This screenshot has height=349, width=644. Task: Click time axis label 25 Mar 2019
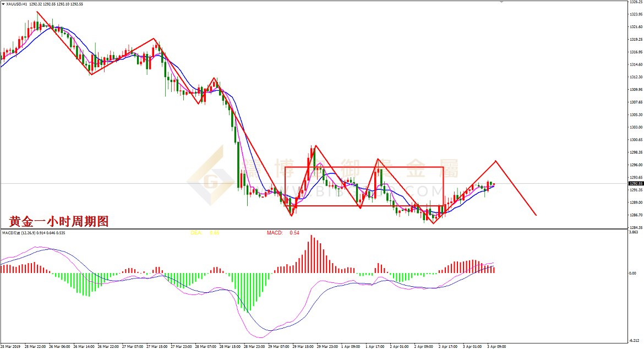tap(10, 347)
